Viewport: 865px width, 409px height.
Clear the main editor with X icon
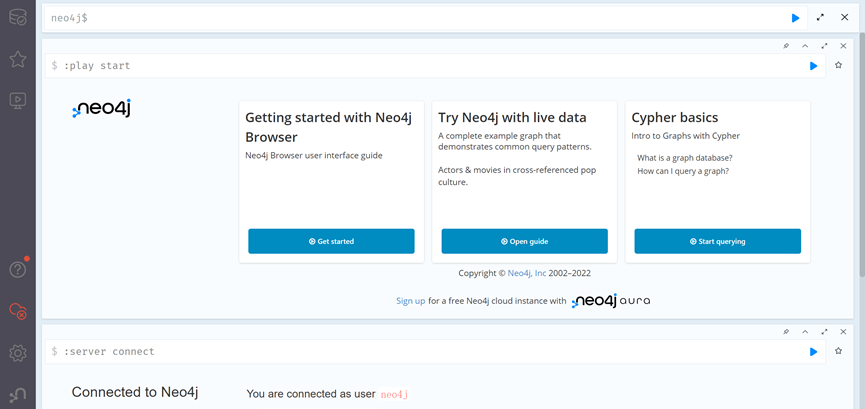pyautogui.click(x=845, y=18)
